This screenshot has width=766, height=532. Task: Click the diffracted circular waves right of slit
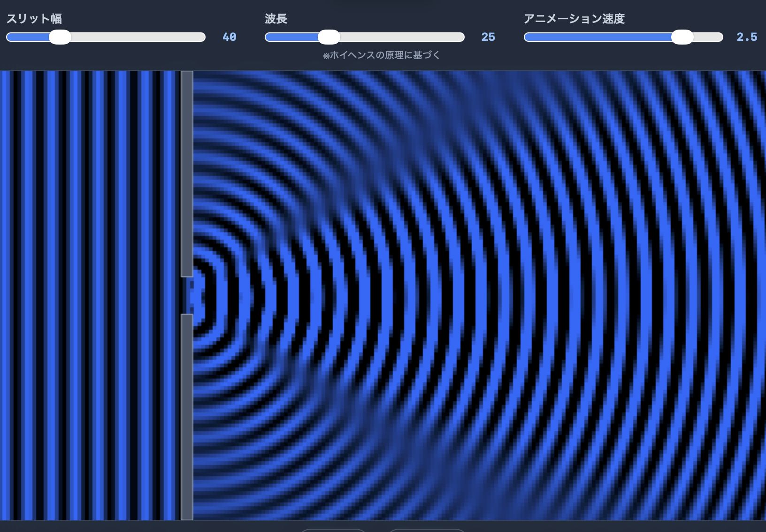(x=479, y=296)
